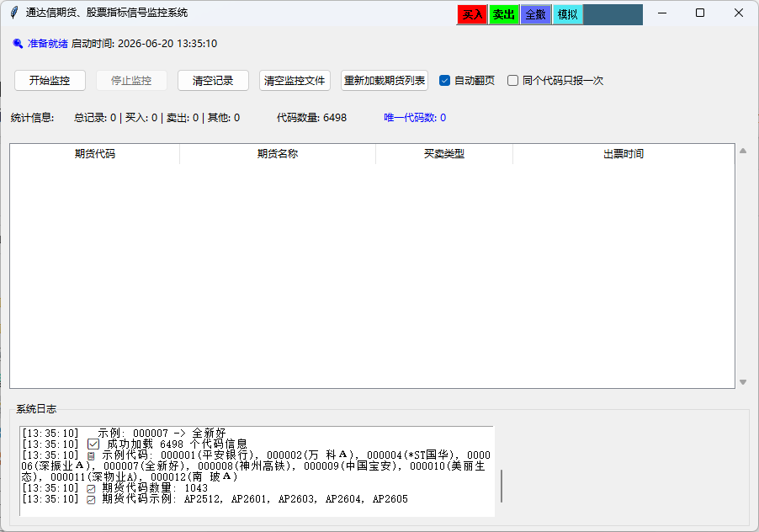Sort by 期货代码 column header
759x532 pixels.
95,154
